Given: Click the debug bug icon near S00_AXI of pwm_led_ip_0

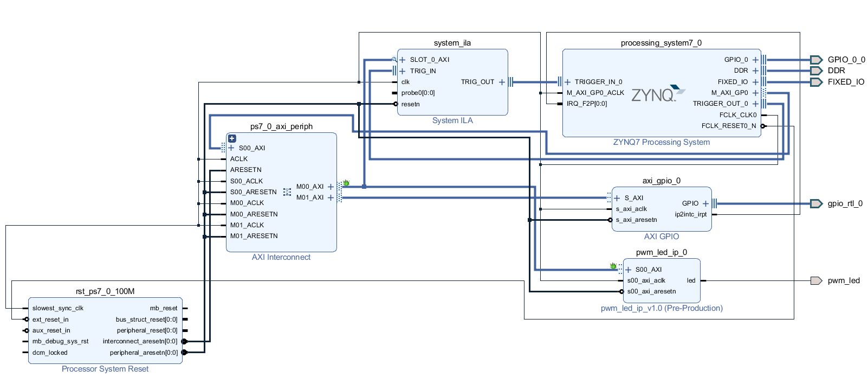Looking at the screenshot, I should pos(613,266).
